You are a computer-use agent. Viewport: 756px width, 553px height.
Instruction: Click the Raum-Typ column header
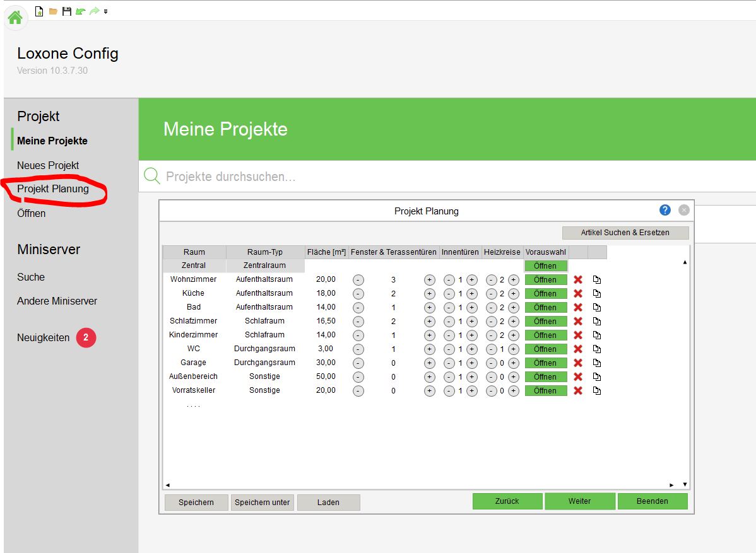pyautogui.click(x=265, y=252)
